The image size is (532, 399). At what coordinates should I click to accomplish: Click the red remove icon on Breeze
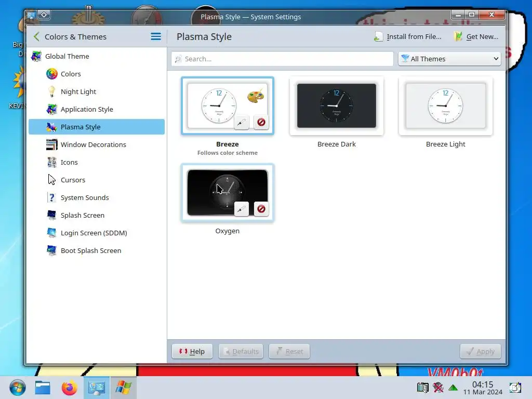click(x=261, y=122)
